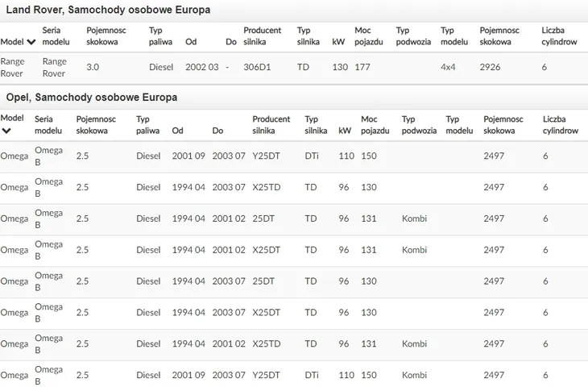Select the Diesel cell in Range Rover row
This screenshot has width=588, height=387.
[161, 67]
